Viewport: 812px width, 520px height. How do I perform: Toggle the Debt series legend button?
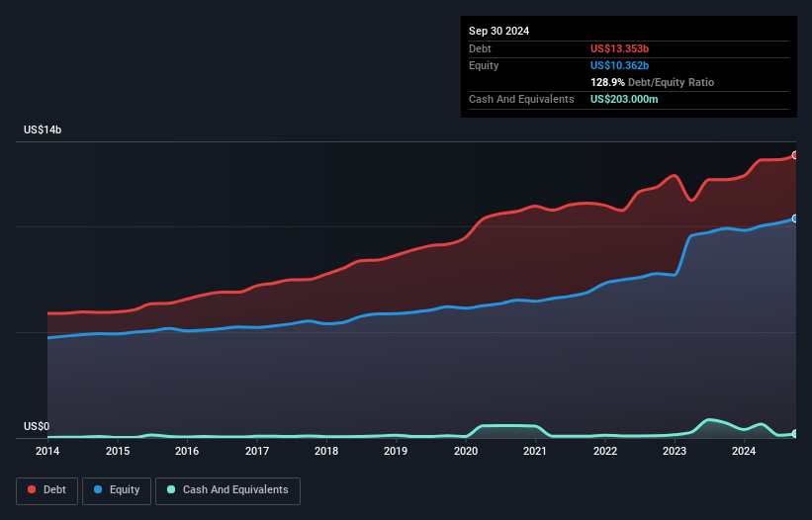tap(47, 490)
